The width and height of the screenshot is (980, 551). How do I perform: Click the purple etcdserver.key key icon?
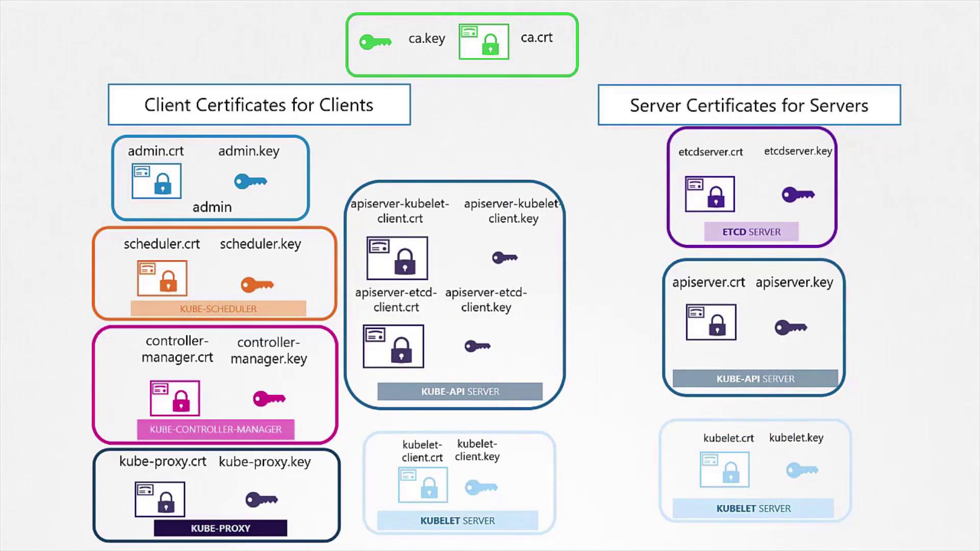(x=798, y=194)
